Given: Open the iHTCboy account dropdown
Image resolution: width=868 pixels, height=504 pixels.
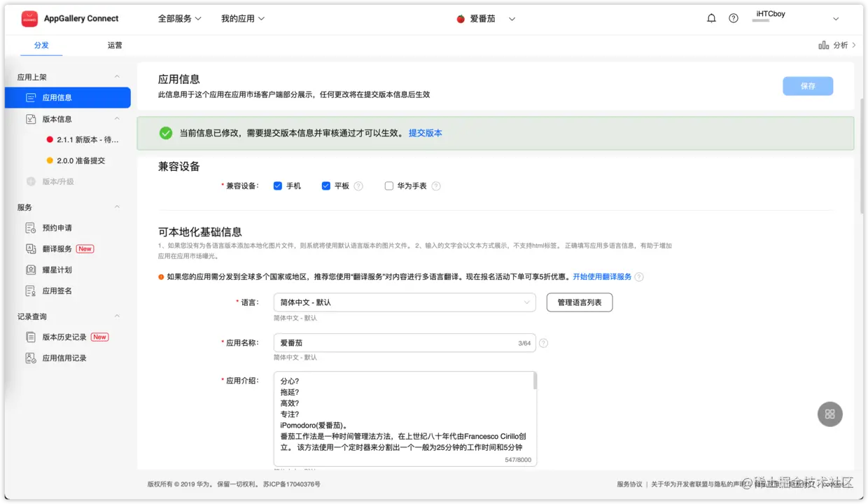Looking at the screenshot, I should point(836,19).
